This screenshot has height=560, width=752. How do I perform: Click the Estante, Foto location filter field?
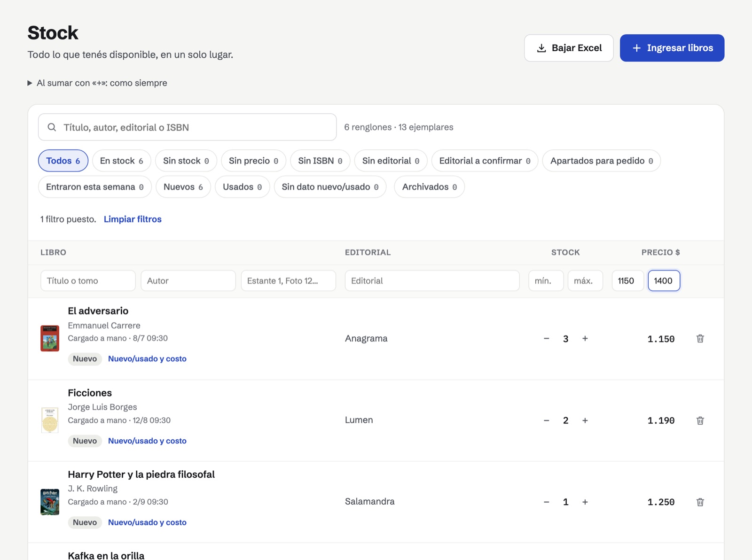(x=289, y=281)
